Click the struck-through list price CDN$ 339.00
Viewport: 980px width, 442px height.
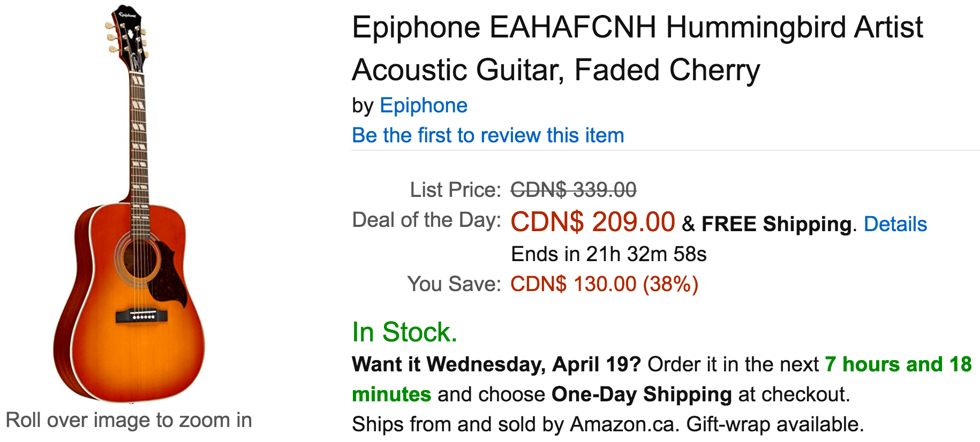click(x=574, y=189)
